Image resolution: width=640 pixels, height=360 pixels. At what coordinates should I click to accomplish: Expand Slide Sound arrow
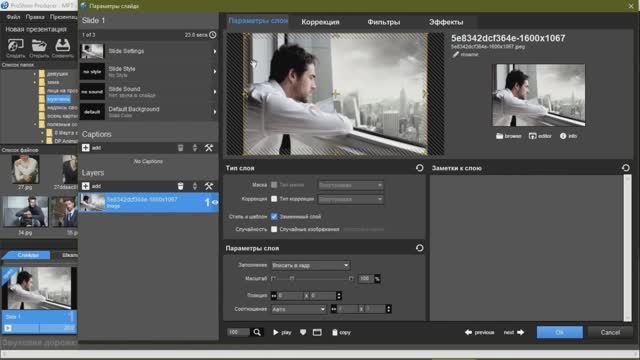point(215,92)
